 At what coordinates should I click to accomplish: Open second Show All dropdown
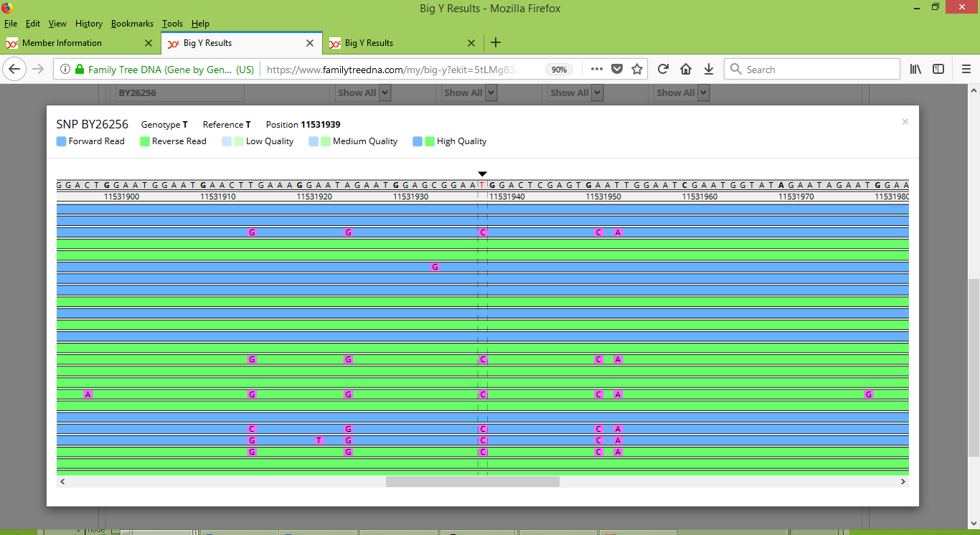(x=470, y=93)
